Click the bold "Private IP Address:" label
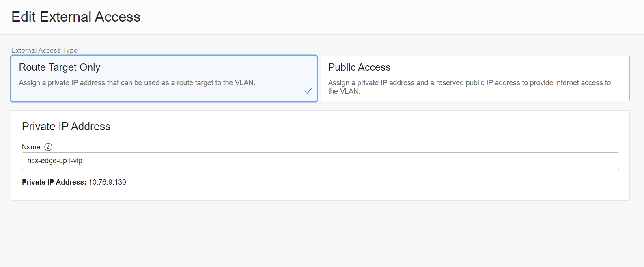Viewport: 644px width, 267px height. [54, 182]
